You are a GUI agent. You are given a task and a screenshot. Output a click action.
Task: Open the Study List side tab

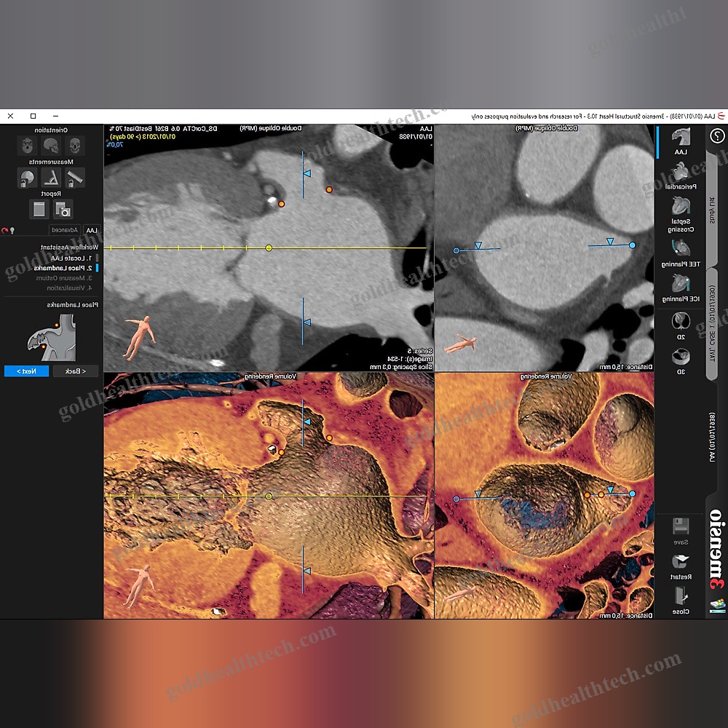713,210
